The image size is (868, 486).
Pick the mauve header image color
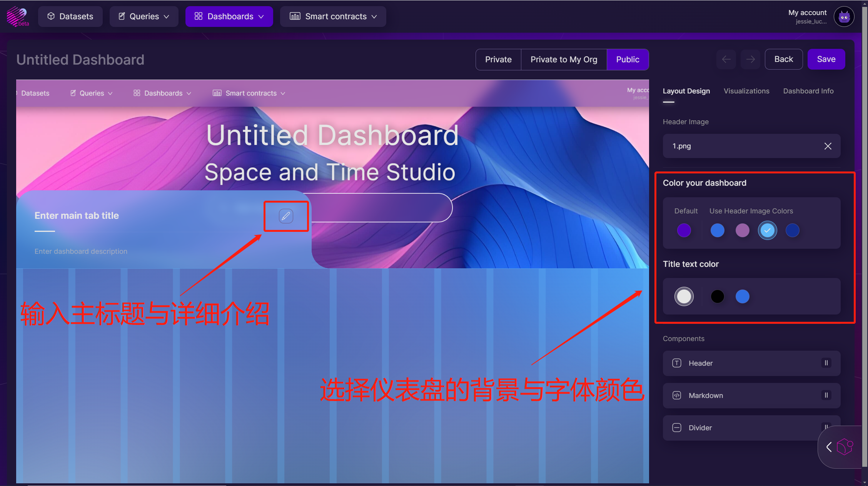[742, 231]
